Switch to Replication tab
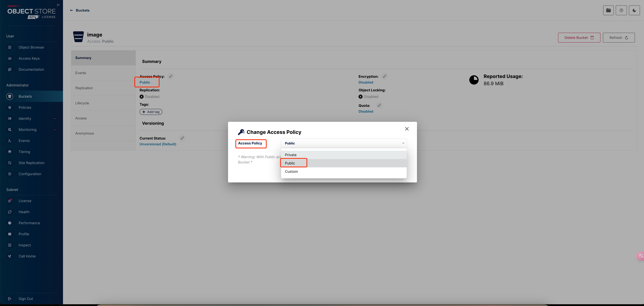The image size is (644, 306). tap(103, 88)
